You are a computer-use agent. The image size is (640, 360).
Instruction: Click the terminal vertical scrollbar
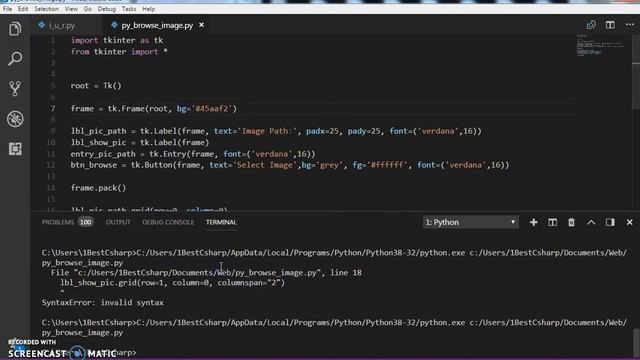tap(636, 343)
